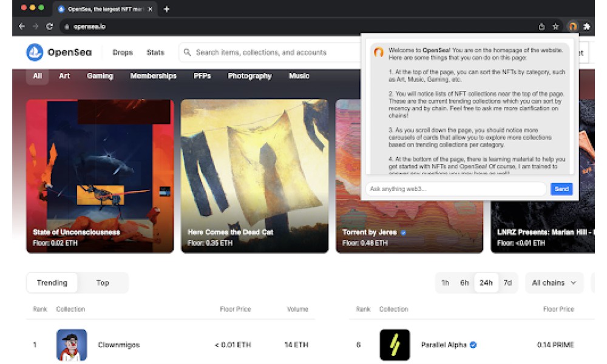Click the right table Collection header
This screenshot has height=364, width=607.
click(394, 309)
